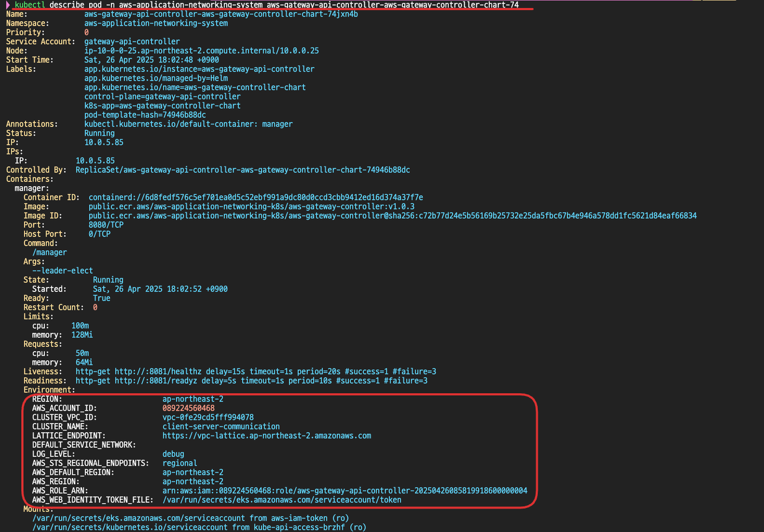
Task: Click the Status value Running
Action: click(x=99, y=133)
